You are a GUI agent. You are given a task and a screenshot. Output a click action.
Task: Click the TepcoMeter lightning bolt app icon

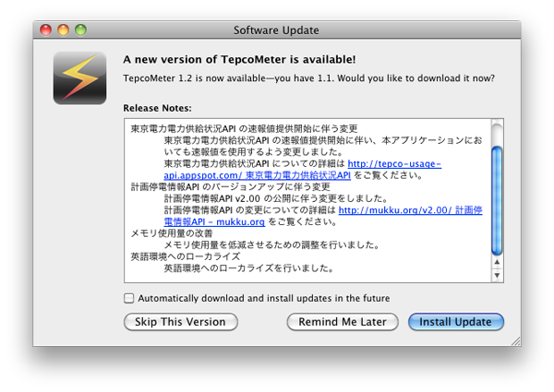(78, 77)
